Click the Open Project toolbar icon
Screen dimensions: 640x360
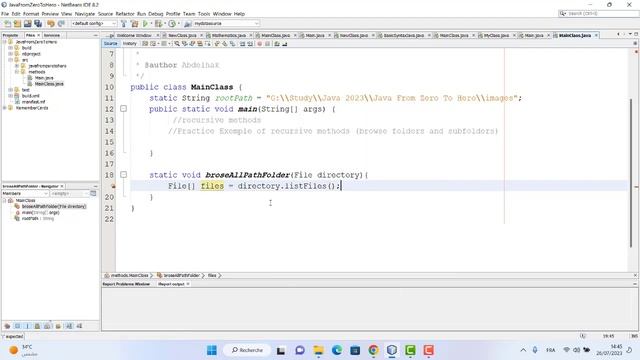pos(27,24)
